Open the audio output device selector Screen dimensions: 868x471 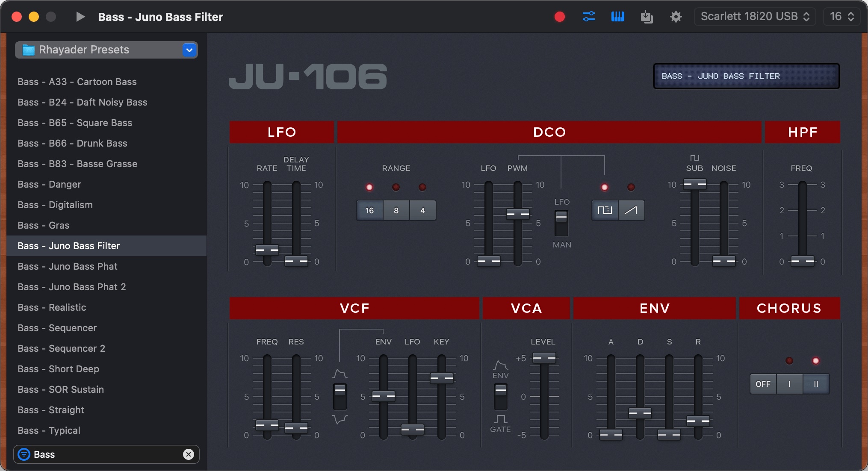point(754,16)
